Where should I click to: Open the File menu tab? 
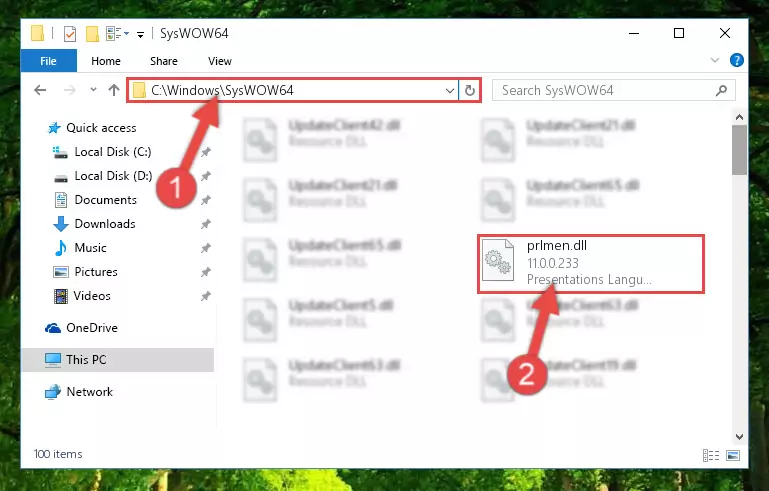pyautogui.click(x=49, y=61)
